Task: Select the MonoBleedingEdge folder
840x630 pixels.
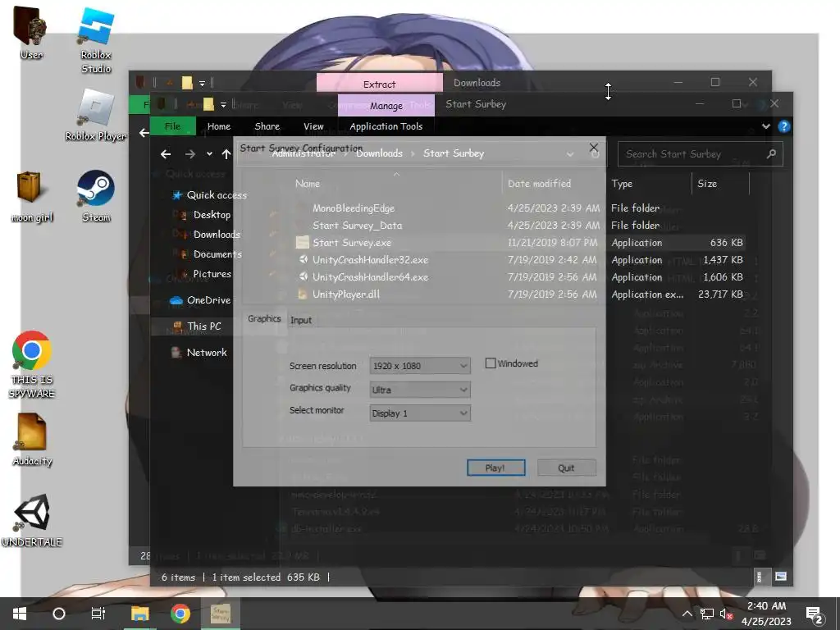Action: 354,208
